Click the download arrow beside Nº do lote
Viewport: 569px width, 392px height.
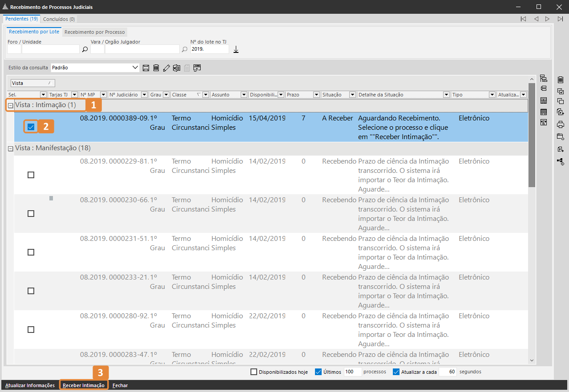pos(236,49)
